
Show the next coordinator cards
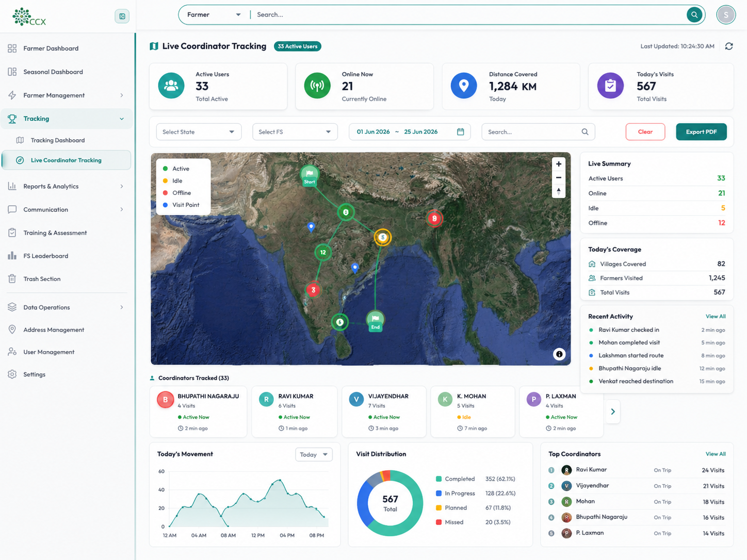click(x=613, y=411)
